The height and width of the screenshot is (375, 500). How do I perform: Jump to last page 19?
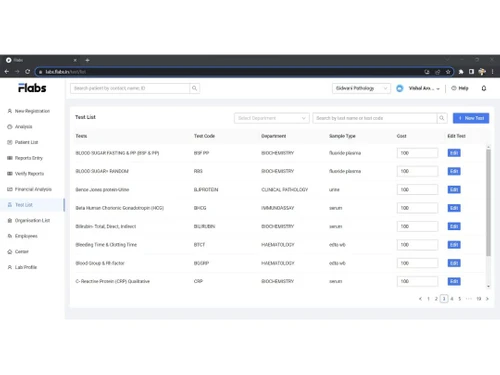(x=479, y=299)
